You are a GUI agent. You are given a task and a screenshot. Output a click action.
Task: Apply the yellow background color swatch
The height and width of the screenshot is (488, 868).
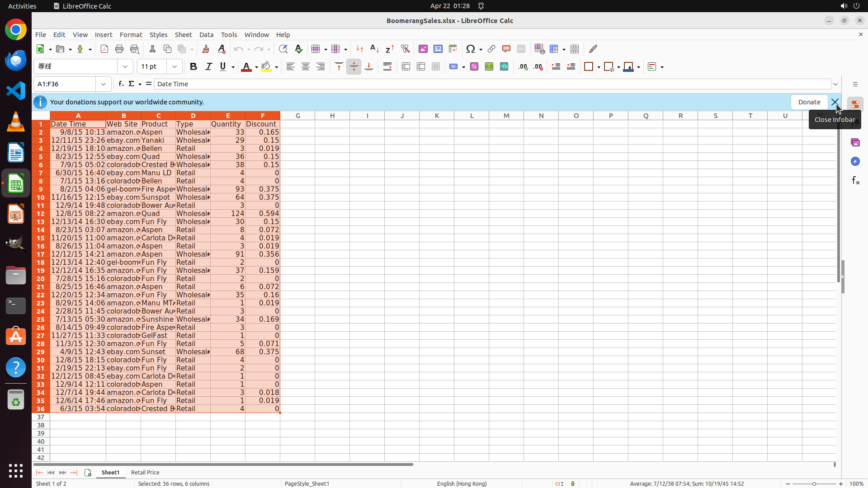click(x=266, y=67)
